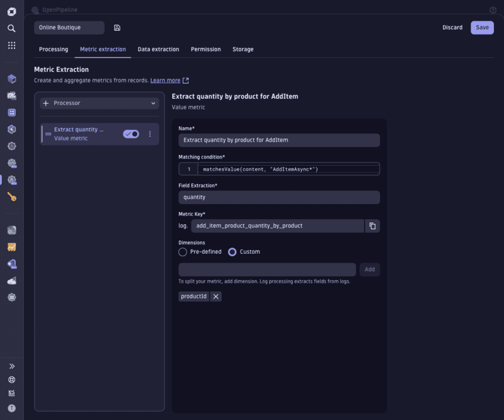Copy the metric key using the copy icon
This screenshot has width=504, height=420.
point(372,225)
